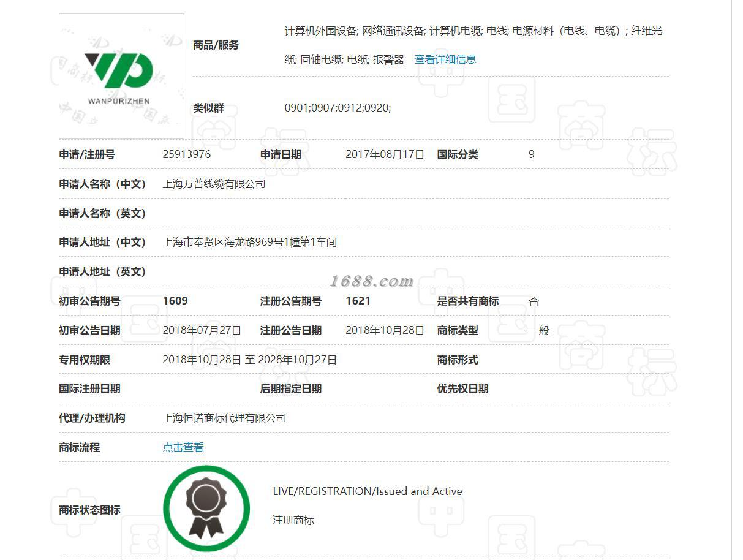Select applicant address 上海市奉贤区海龙路969号1幢第1车间
743x560 pixels.
click(x=250, y=242)
